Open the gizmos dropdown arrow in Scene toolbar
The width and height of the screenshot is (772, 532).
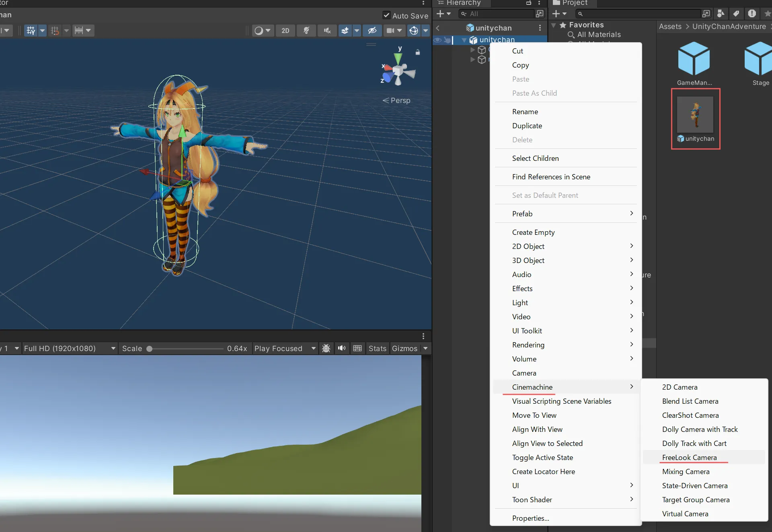point(426,31)
